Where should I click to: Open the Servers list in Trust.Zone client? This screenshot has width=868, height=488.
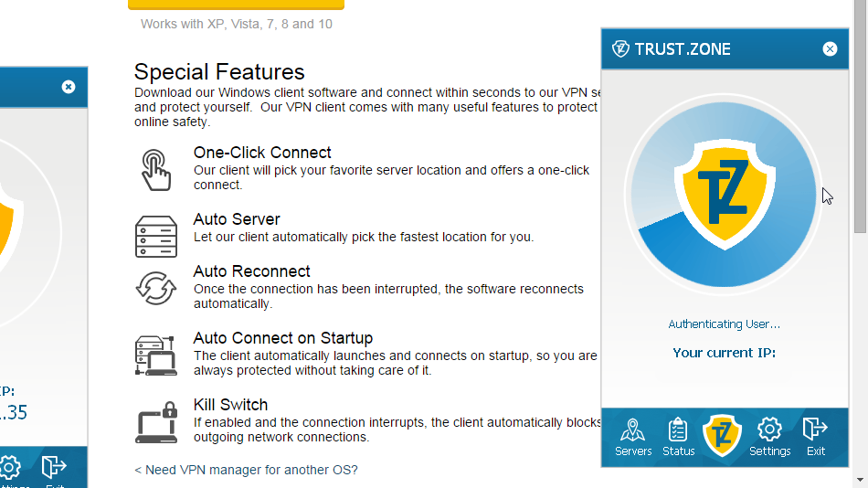633,436
